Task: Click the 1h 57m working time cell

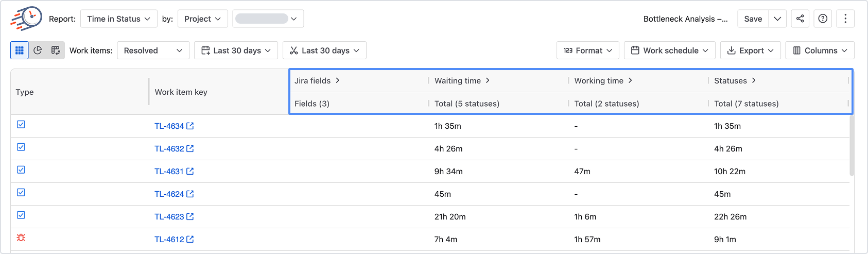Action: click(587, 239)
